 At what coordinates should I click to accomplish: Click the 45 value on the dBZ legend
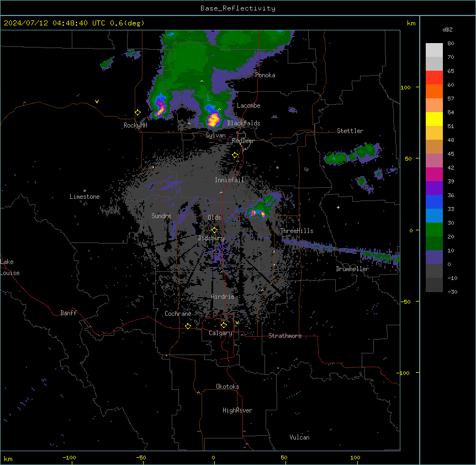451,154
